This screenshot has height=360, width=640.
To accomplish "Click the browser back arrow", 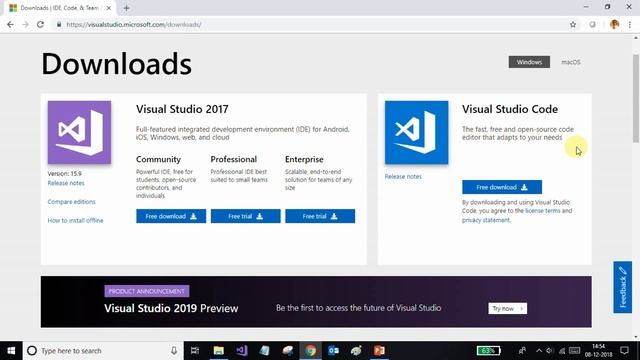I will click(x=11, y=24).
